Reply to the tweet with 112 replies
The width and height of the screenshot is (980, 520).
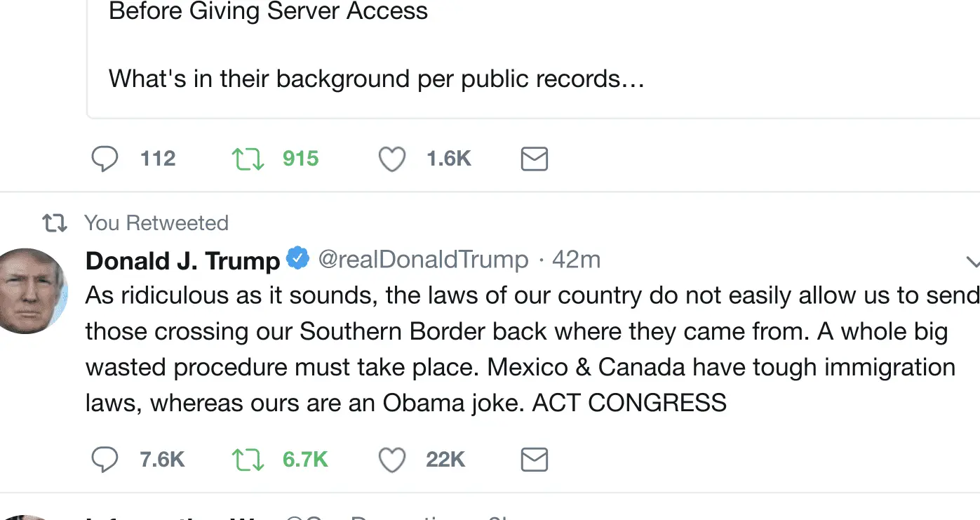[105, 159]
